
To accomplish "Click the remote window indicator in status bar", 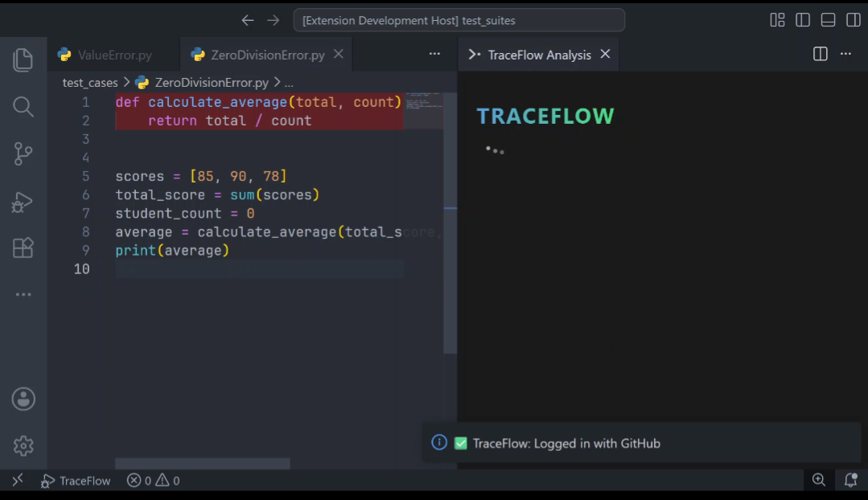I will pyautogui.click(x=18, y=480).
